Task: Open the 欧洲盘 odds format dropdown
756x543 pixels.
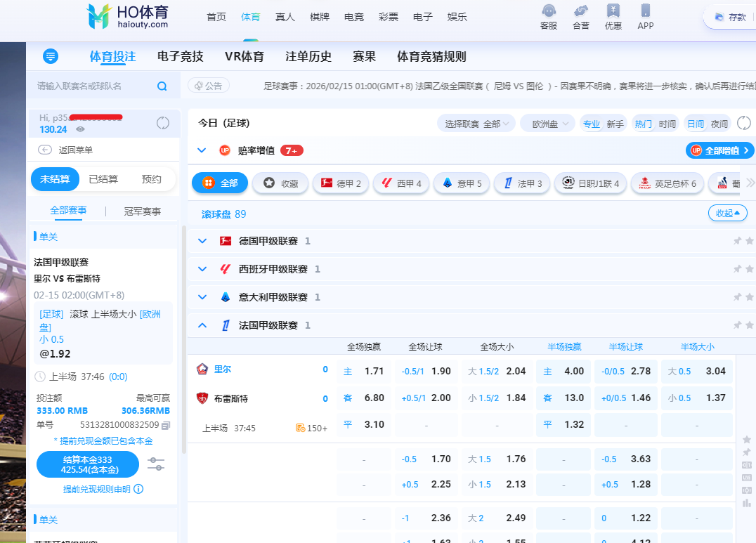Action: click(x=547, y=124)
